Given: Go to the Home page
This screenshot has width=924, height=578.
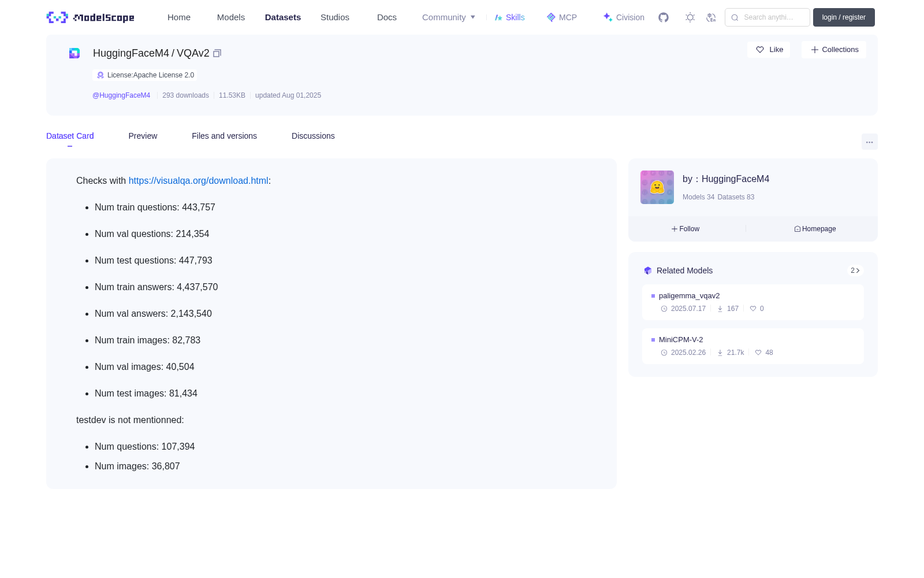Looking at the screenshot, I should coord(179,17).
